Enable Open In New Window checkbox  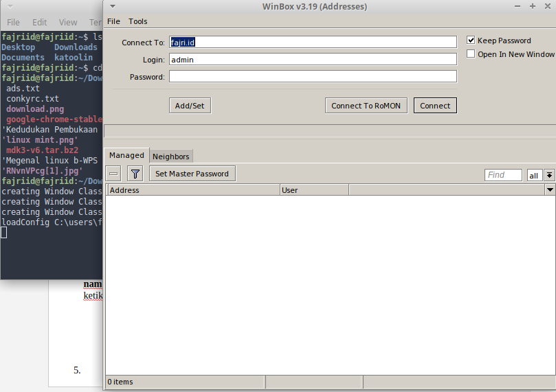(x=471, y=54)
